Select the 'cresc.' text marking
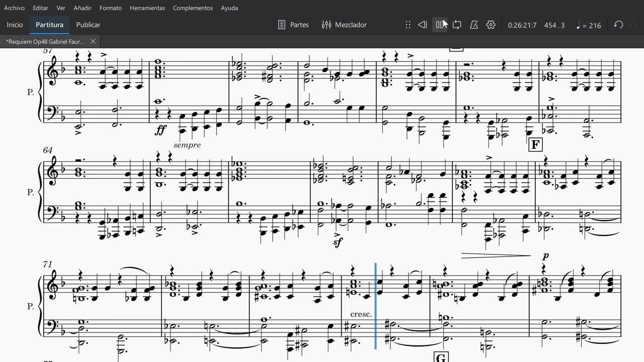 pyautogui.click(x=361, y=314)
